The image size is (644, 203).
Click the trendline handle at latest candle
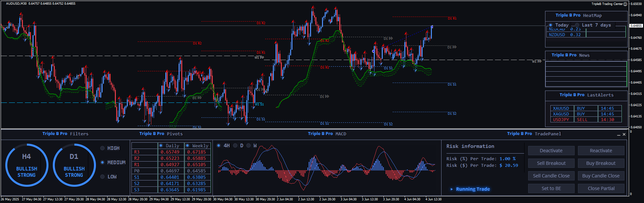(432, 27)
